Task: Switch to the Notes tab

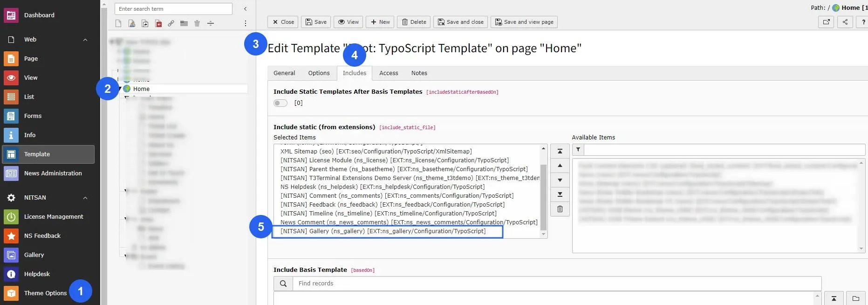Action: [419, 73]
